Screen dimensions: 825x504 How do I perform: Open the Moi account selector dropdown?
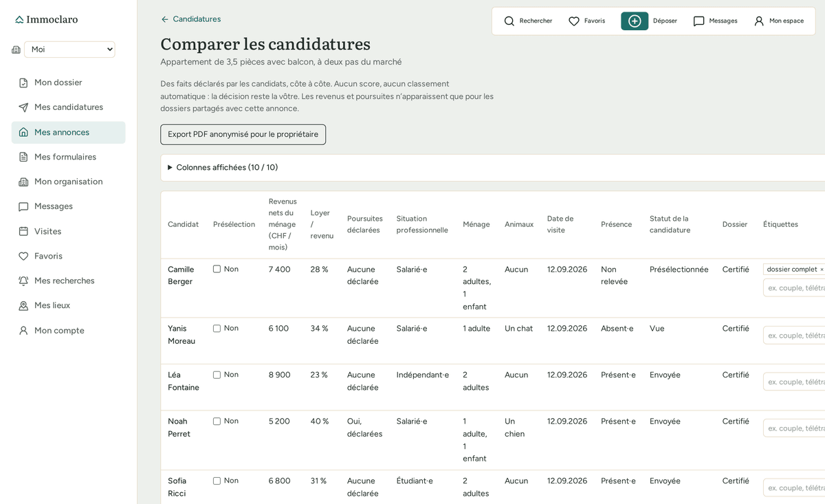click(x=69, y=50)
